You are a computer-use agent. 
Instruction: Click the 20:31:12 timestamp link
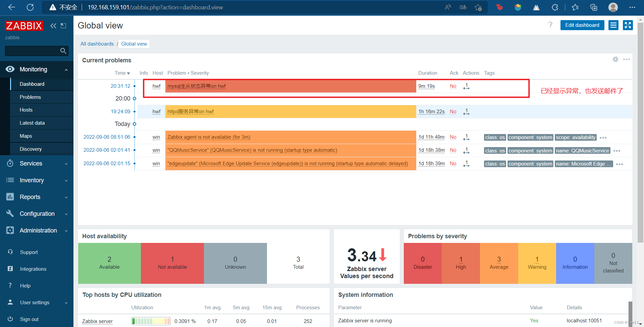[120, 86]
